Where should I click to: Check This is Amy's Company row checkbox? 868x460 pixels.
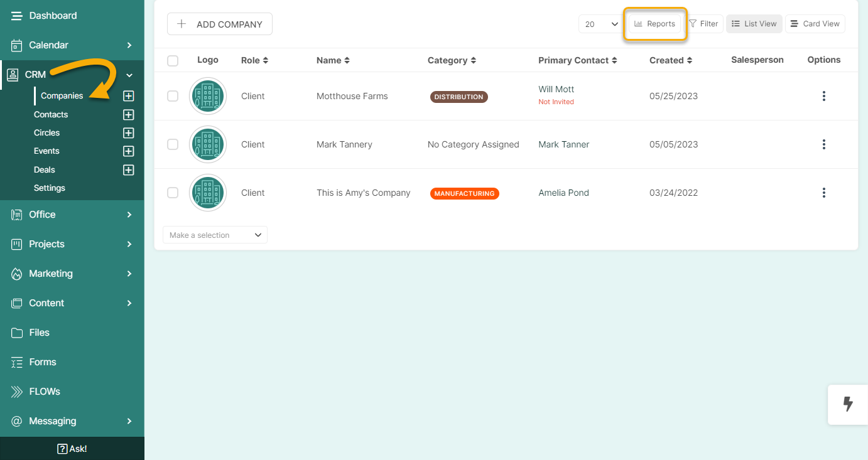173,193
